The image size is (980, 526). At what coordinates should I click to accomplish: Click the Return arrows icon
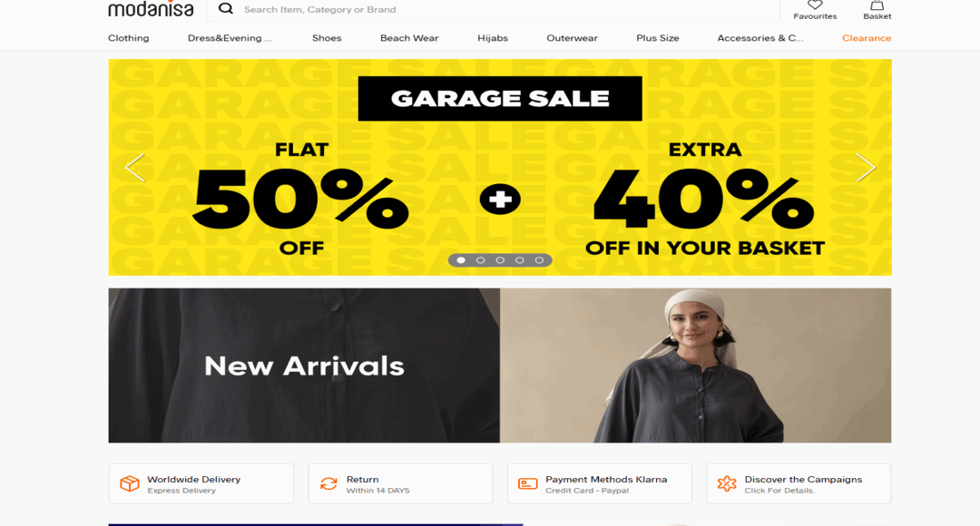328,483
